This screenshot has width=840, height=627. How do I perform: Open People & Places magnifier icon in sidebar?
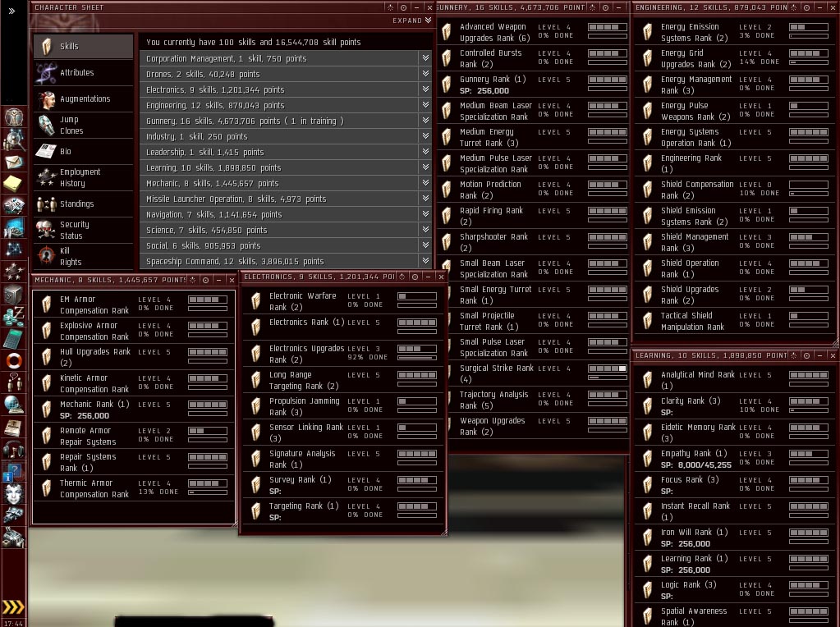pos(14,140)
